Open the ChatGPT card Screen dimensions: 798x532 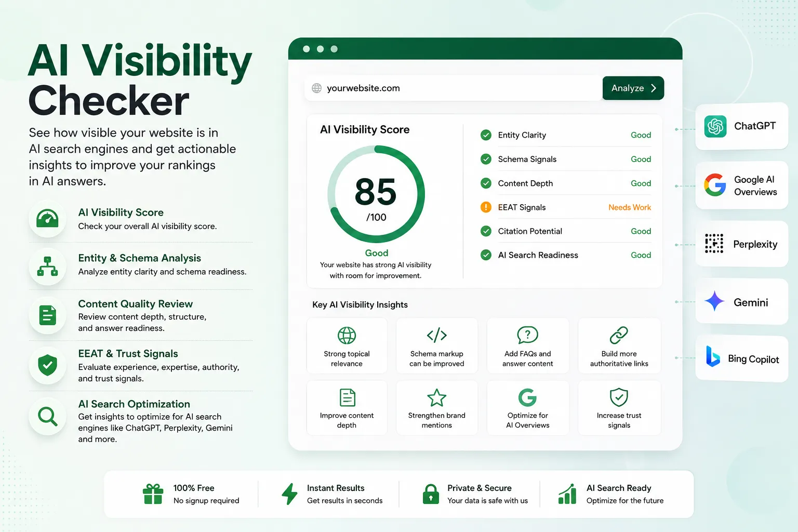(x=741, y=126)
